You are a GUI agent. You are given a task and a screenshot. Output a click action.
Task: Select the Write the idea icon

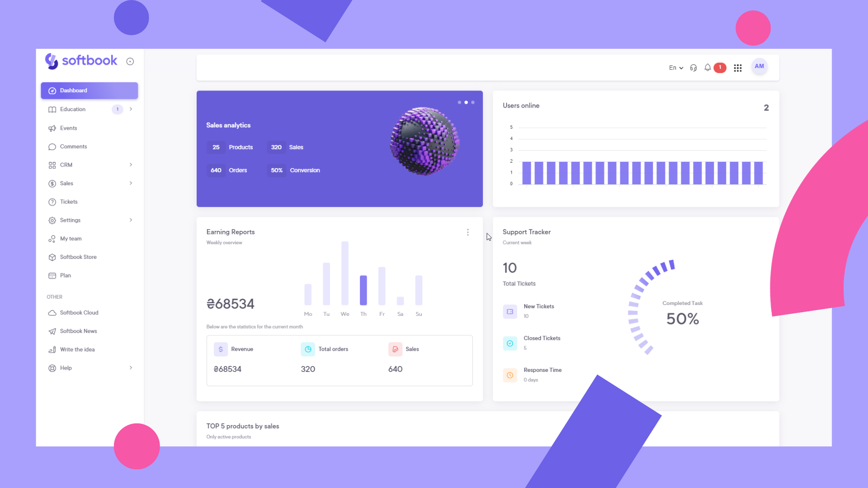(x=52, y=349)
